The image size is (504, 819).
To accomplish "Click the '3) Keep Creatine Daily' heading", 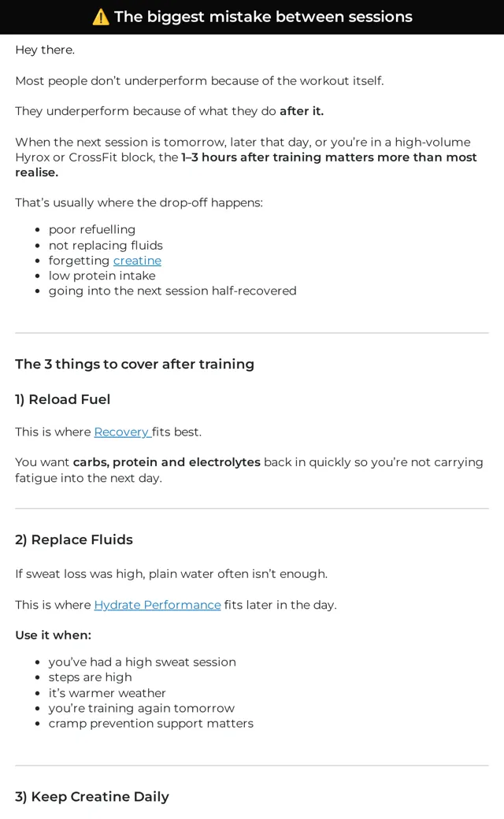I will pos(92,796).
